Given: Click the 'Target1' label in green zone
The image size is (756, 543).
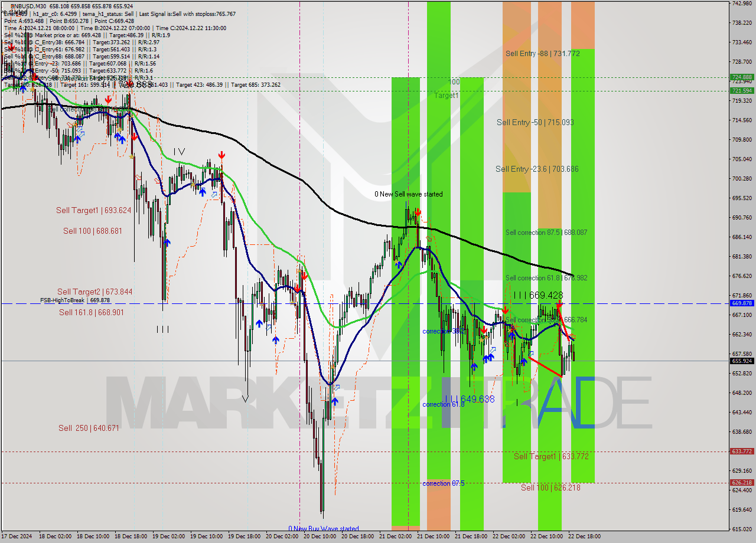Looking at the screenshot, I should (447, 96).
